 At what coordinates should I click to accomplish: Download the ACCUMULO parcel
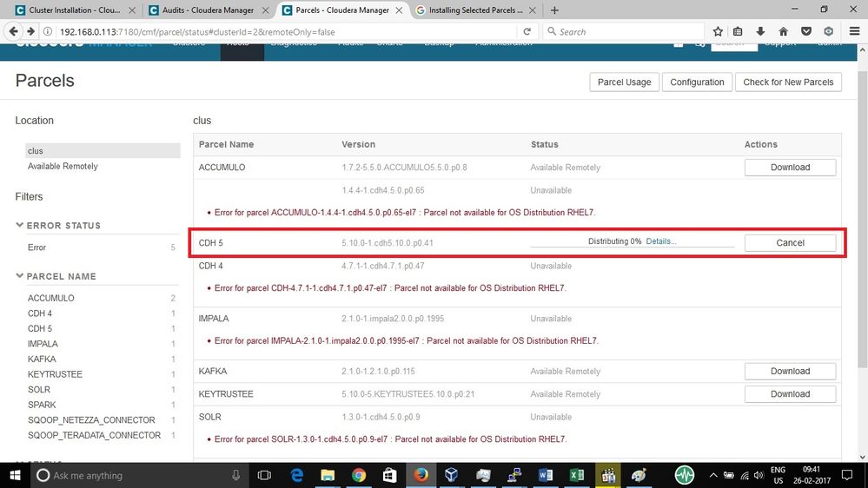coord(790,167)
